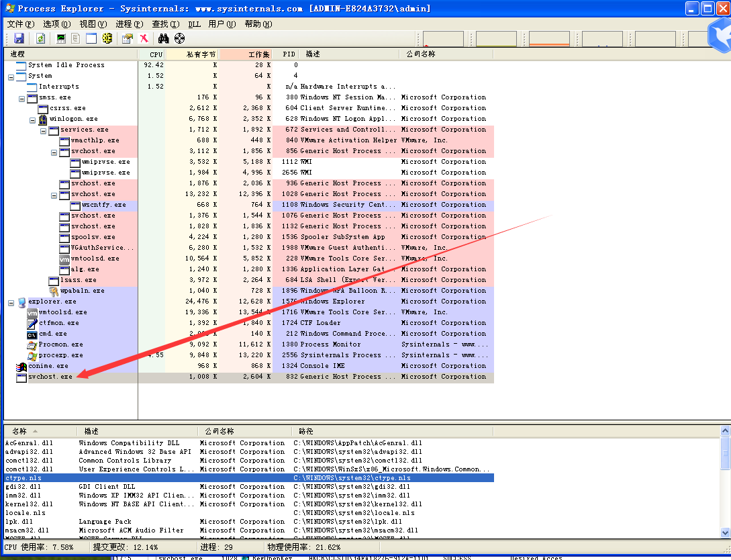Screen dimensions: 731x560
Task: Open the 选项(O) menu
Action: [x=56, y=24]
